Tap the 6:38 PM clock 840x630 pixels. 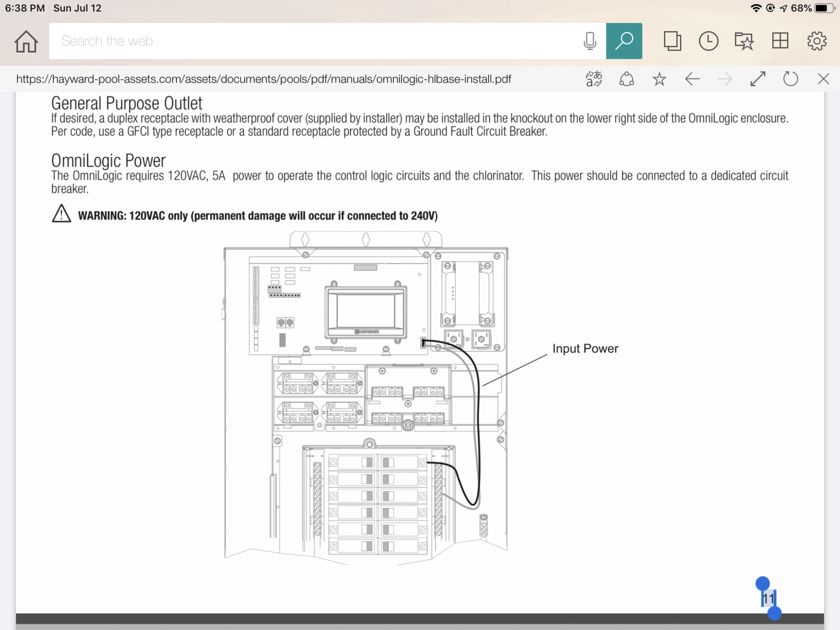(x=25, y=8)
